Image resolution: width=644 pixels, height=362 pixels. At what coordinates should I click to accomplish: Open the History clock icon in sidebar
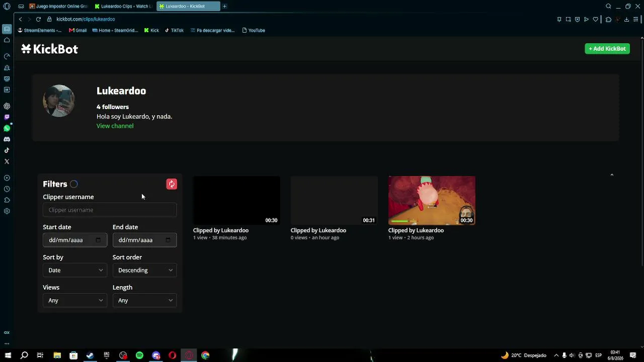pyautogui.click(x=7, y=189)
